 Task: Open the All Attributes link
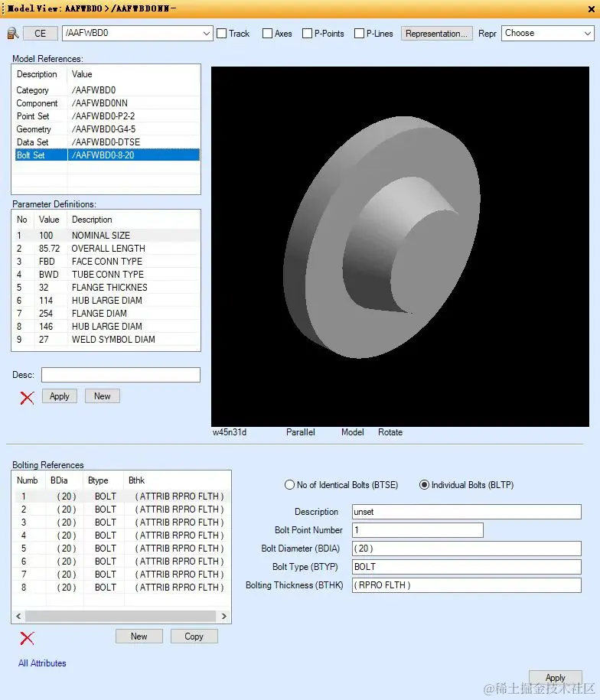pos(42,663)
